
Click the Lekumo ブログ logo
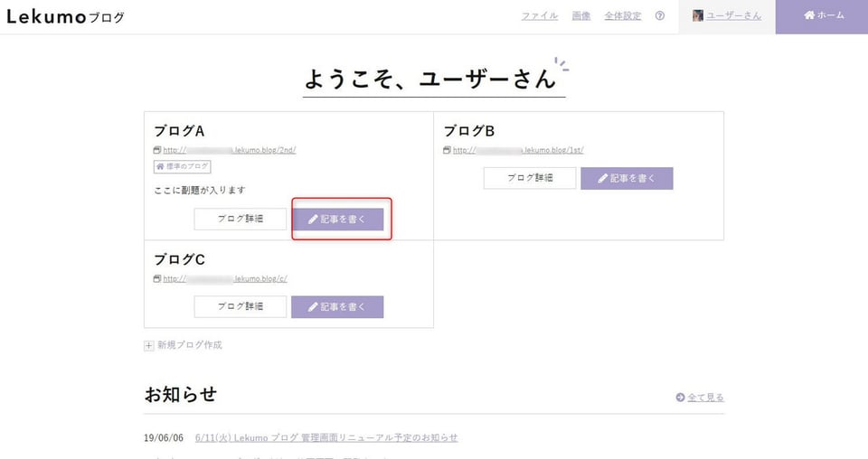(65, 17)
